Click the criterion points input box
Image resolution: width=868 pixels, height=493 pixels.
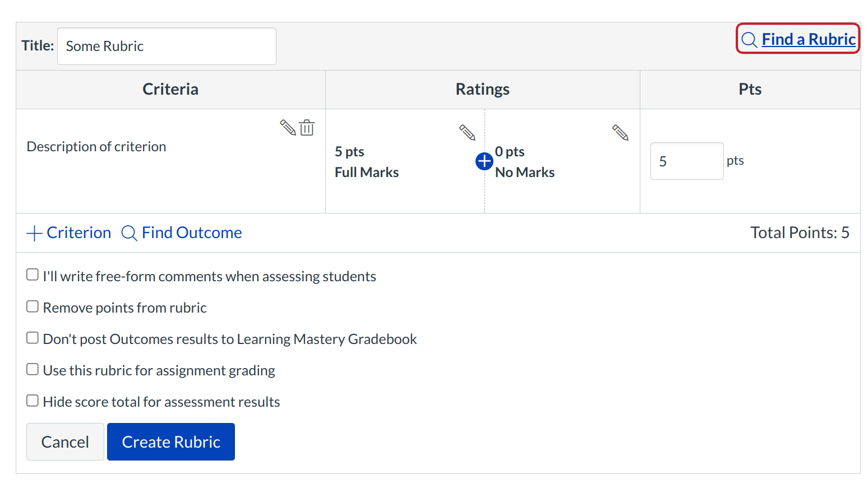[x=686, y=161]
